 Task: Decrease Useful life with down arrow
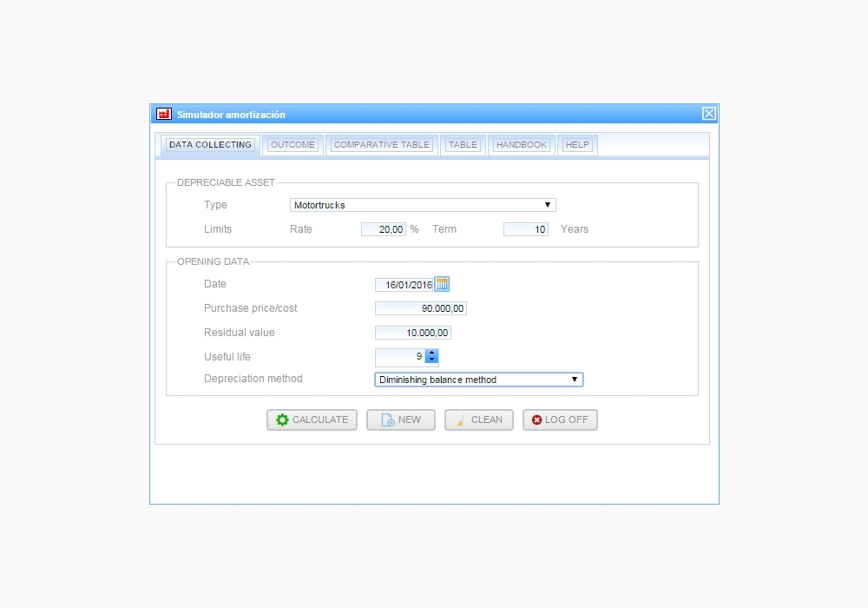click(x=432, y=360)
